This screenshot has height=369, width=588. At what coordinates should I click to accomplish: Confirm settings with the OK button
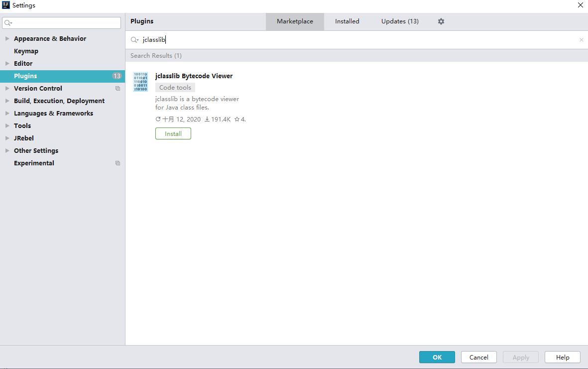[437, 357]
